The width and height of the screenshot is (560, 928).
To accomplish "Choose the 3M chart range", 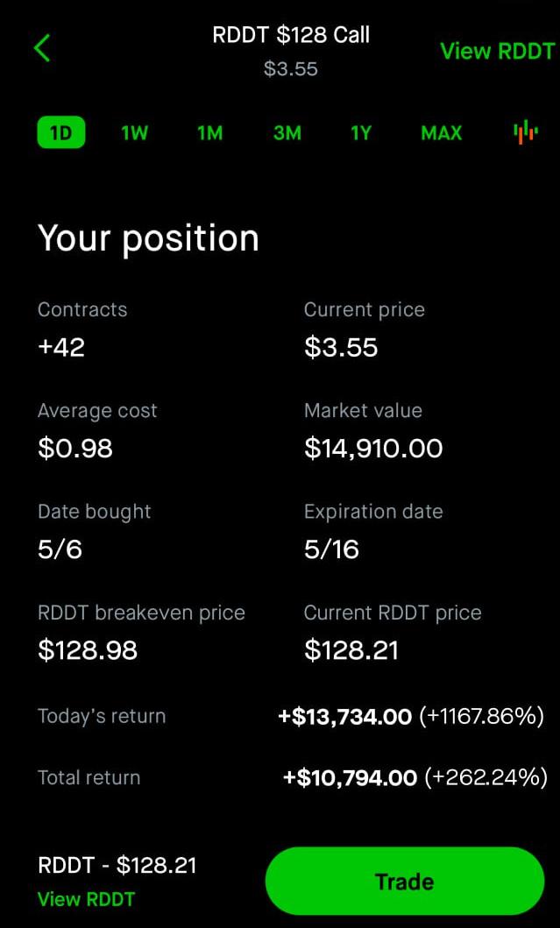I will coord(287,133).
